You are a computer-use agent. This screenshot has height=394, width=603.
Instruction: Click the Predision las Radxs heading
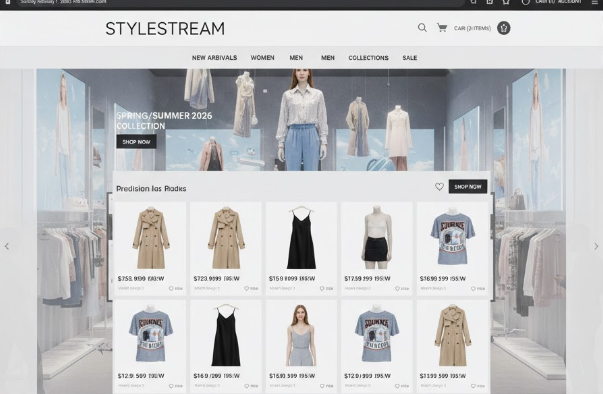[x=151, y=188]
